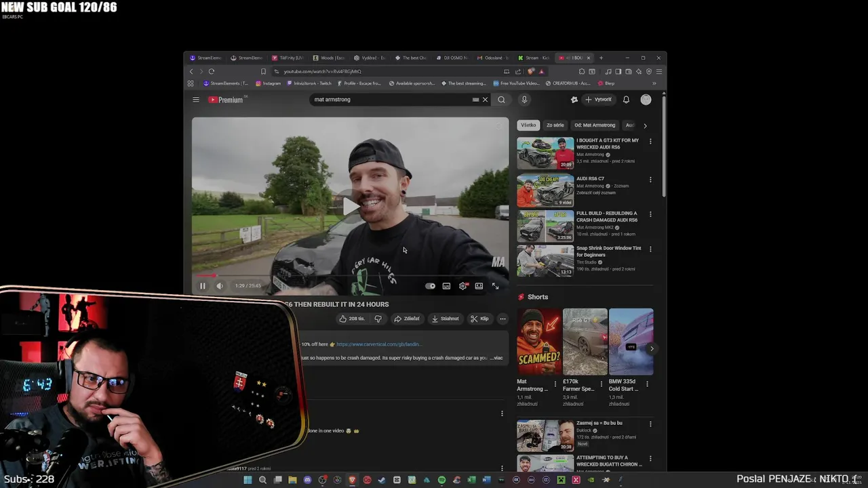
Task: Click the Klip clip button
Action: [x=479, y=319]
